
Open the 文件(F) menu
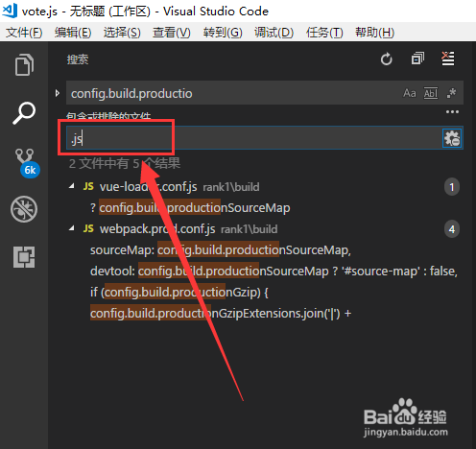[24, 33]
